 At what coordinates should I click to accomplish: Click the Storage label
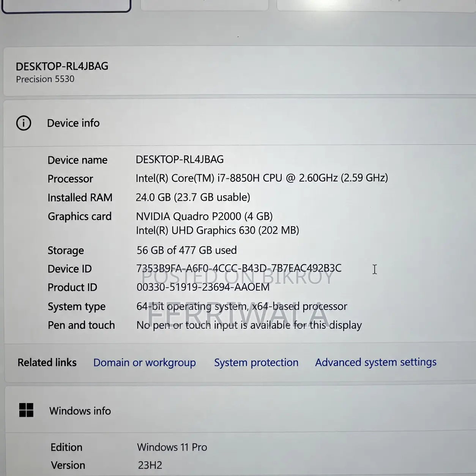(66, 251)
